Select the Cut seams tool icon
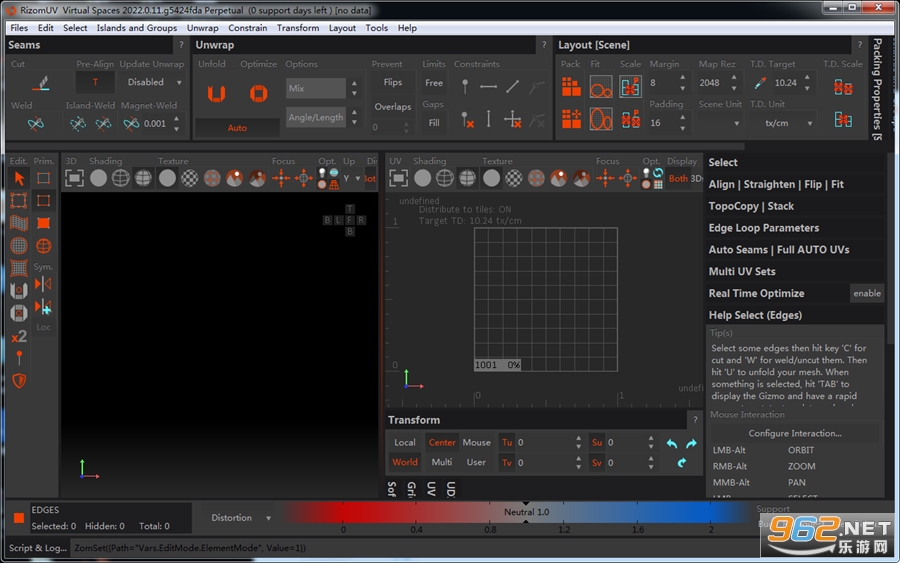Viewport: 900px width, 563px height. click(41, 84)
